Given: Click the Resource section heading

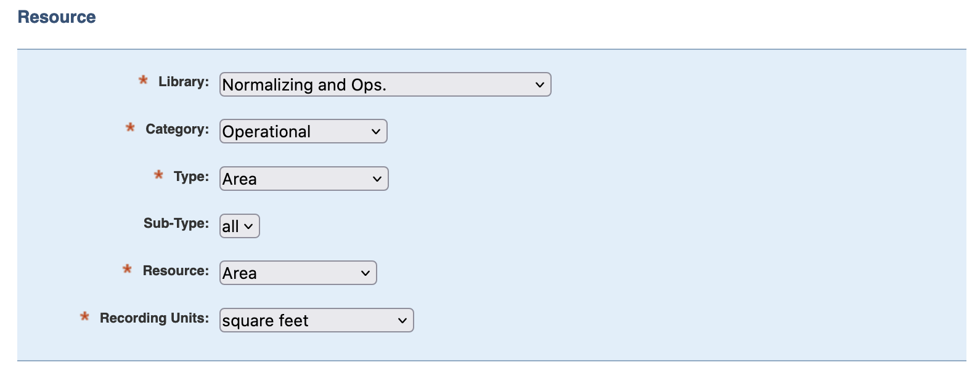Looking at the screenshot, I should [57, 17].
